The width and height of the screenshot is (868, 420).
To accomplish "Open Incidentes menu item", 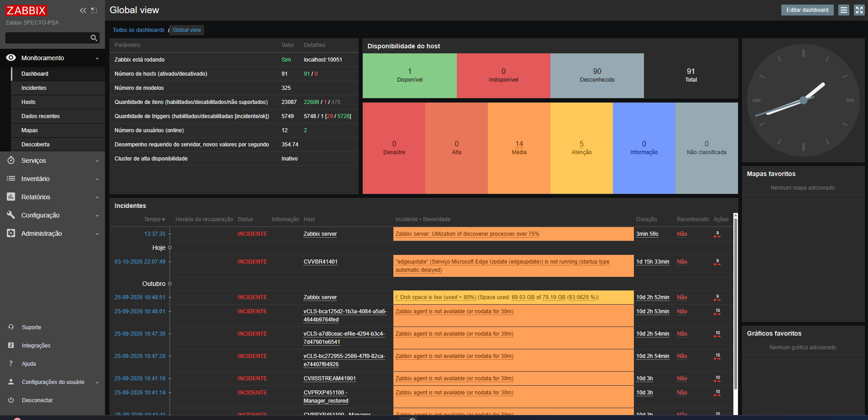I will [x=58, y=88].
